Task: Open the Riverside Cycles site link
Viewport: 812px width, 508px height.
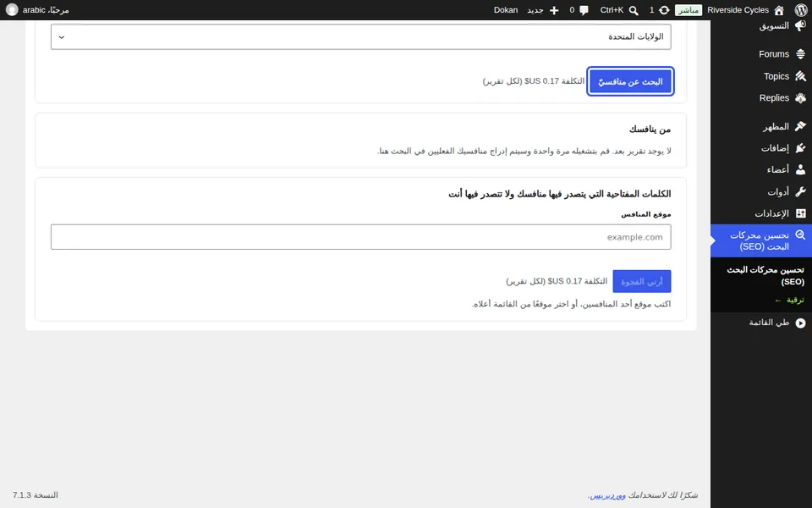Action: tap(738, 10)
